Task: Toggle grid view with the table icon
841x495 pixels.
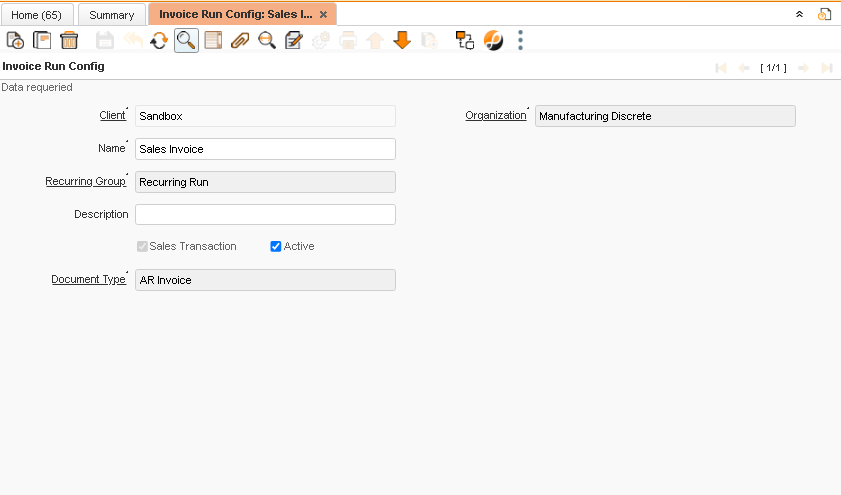Action: [213, 40]
